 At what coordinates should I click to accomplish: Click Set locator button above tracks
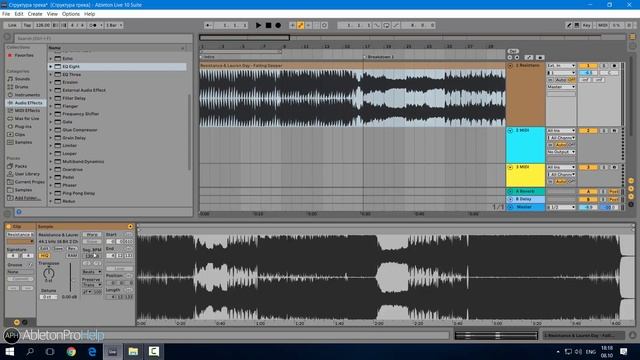[x=513, y=51]
